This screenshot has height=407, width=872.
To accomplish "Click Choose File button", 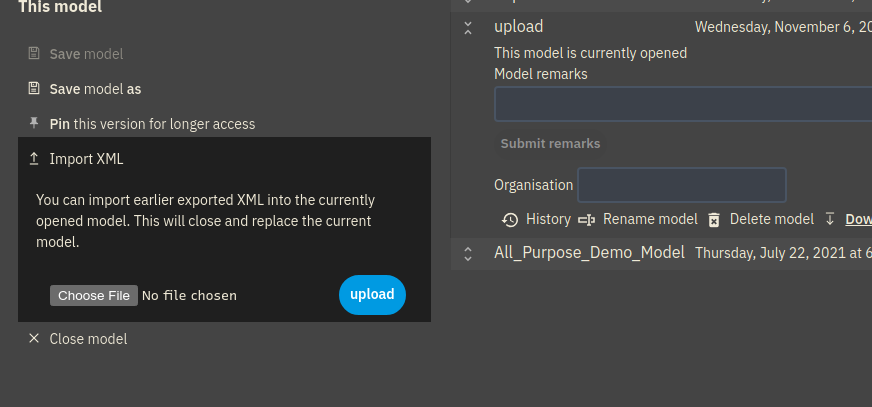I will (94, 295).
